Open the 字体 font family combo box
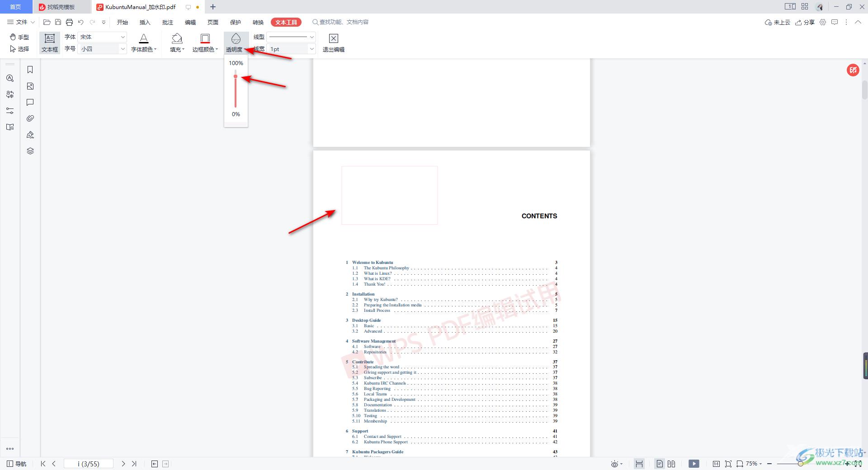Viewport: 868px width, 470px height. [x=102, y=37]
